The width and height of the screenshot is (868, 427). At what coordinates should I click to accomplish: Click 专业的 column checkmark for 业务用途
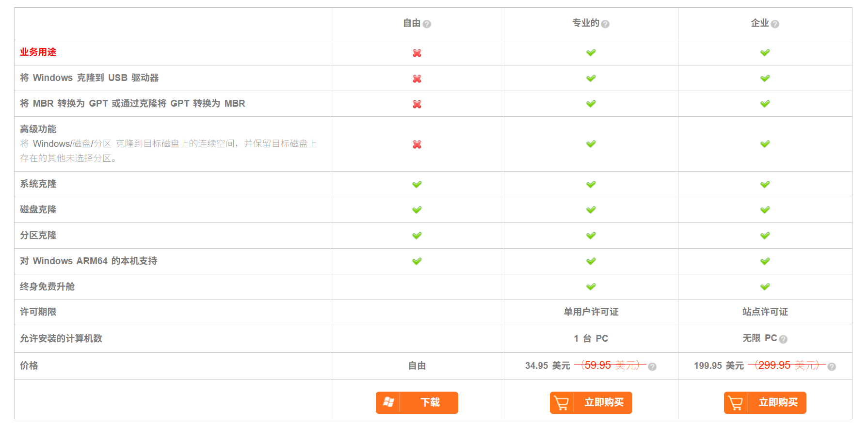click(x=591, y=52)
